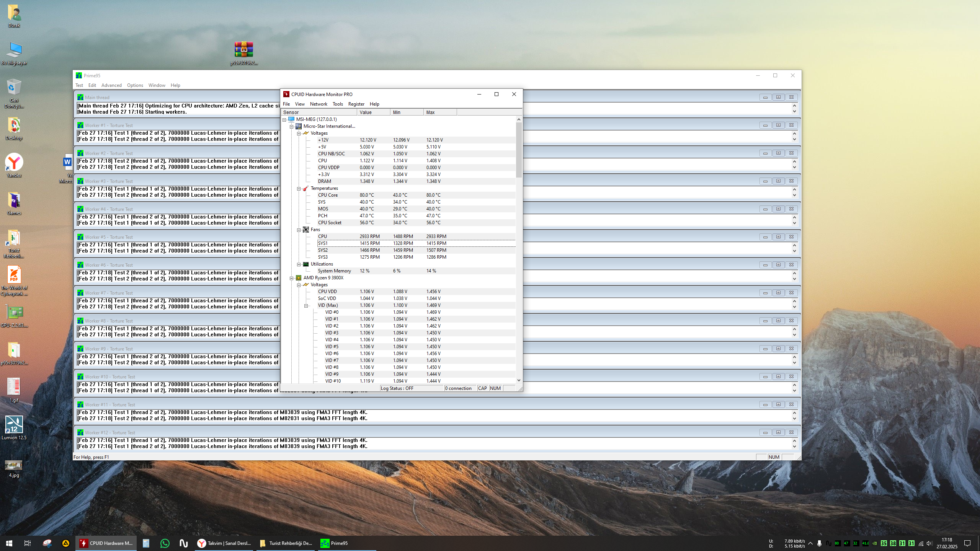Screen dimensions: 980x551
Task: Collapse the MSI-MEG root node
Action: click(x=284, y=120)
